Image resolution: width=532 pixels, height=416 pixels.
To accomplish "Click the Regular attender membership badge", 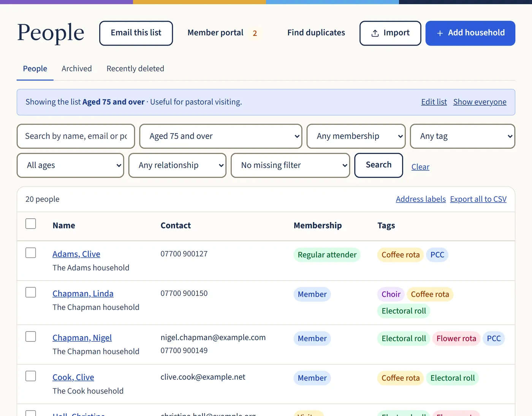I will pos(327,255).
